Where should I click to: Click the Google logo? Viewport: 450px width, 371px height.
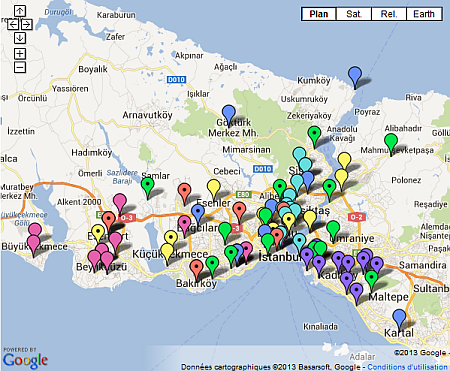[25, 361]
